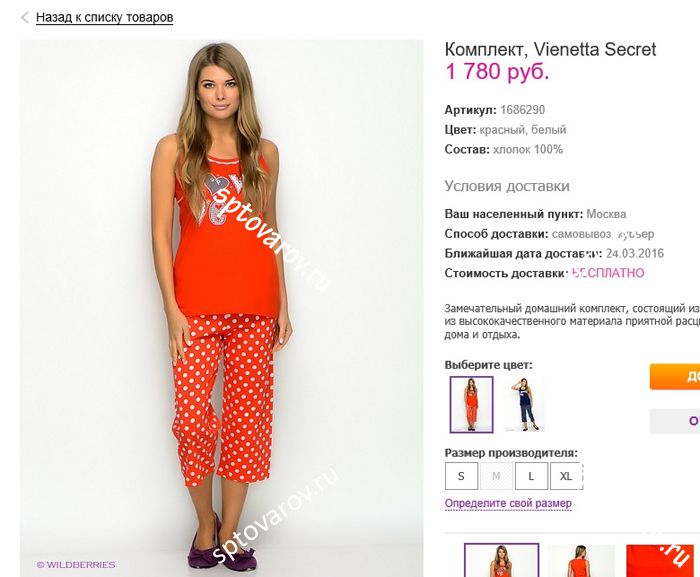Select size L

click(531, 476)
